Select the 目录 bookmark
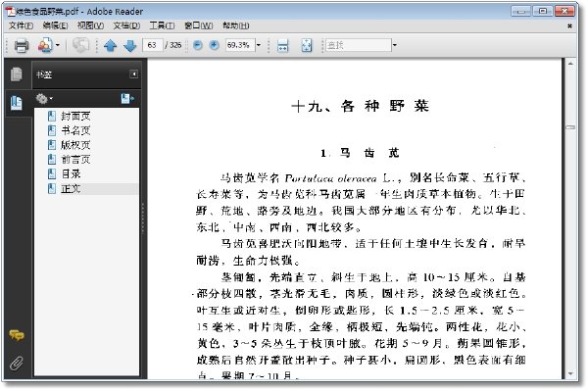The height and width of the screenshot is (391, 588). pos(71,174)
